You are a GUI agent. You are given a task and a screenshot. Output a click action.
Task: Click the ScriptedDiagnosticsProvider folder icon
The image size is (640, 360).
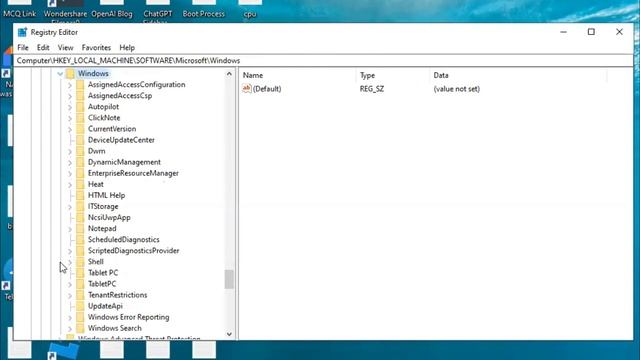(x=80, y=251)
